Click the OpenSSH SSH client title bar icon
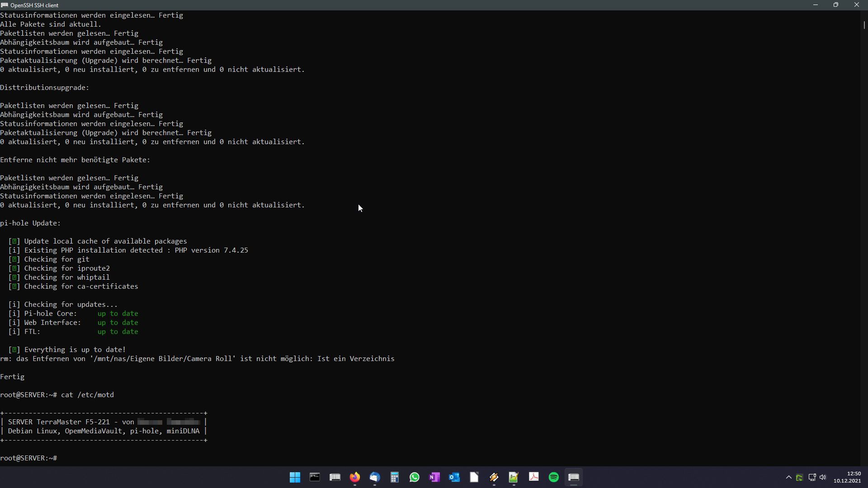868x488 pixels. [5, 5]
